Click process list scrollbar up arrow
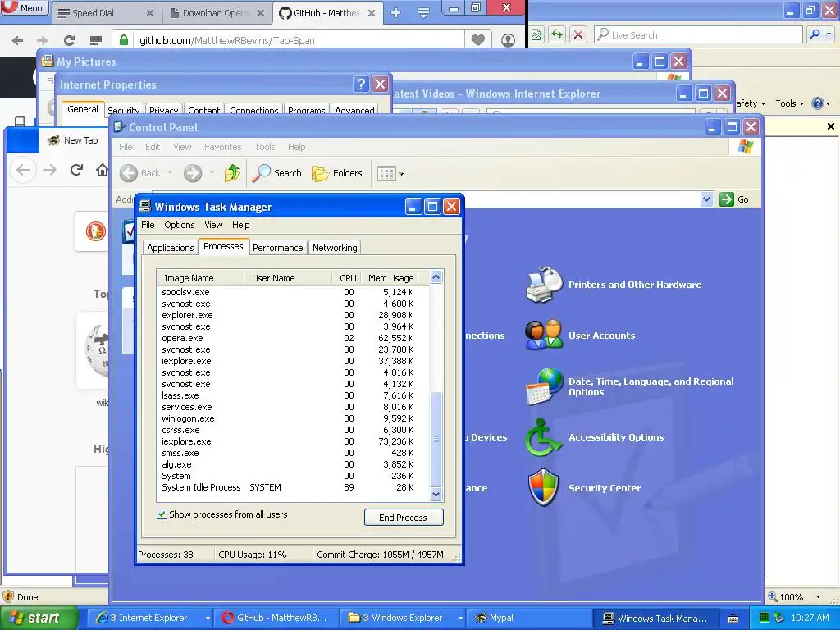The height and width of the screenshot is (630, 840). tap(436, 277)
